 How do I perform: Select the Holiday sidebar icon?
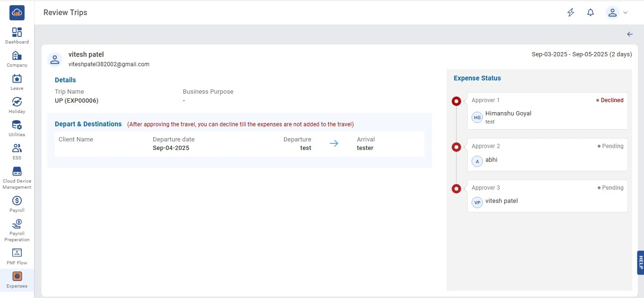(x=17, y=102)
